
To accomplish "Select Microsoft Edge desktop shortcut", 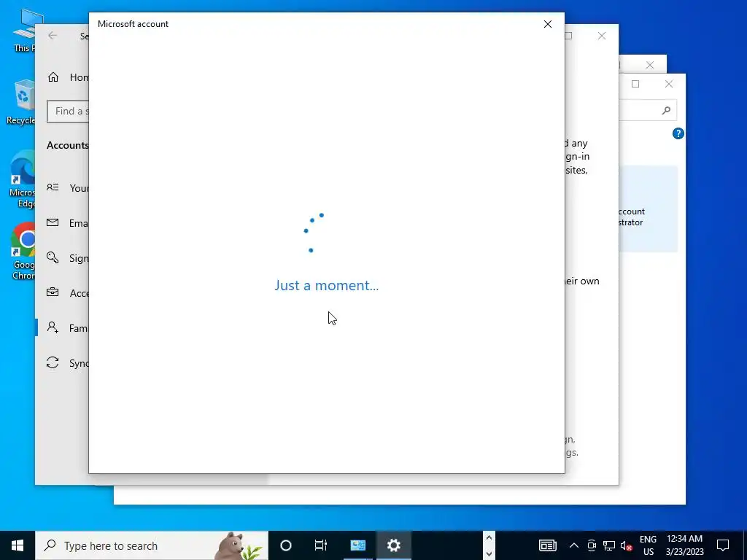I will click(x=22, y=179).
